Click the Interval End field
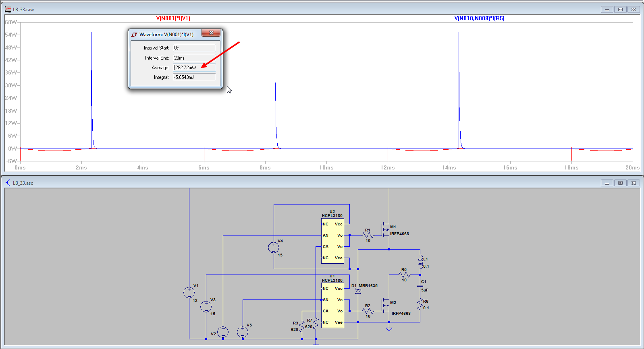Viewport: 644px width, 349px height. coord(194,58)
